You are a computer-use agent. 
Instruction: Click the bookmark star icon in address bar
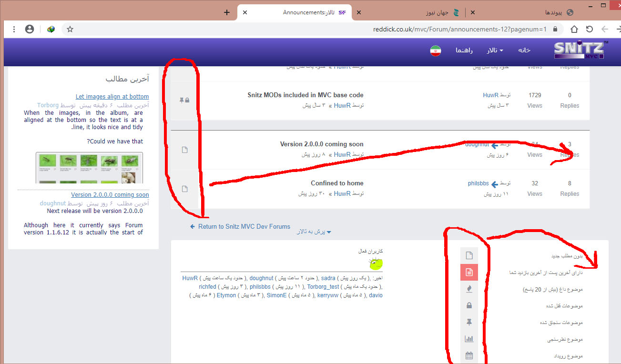pos(70,29)
